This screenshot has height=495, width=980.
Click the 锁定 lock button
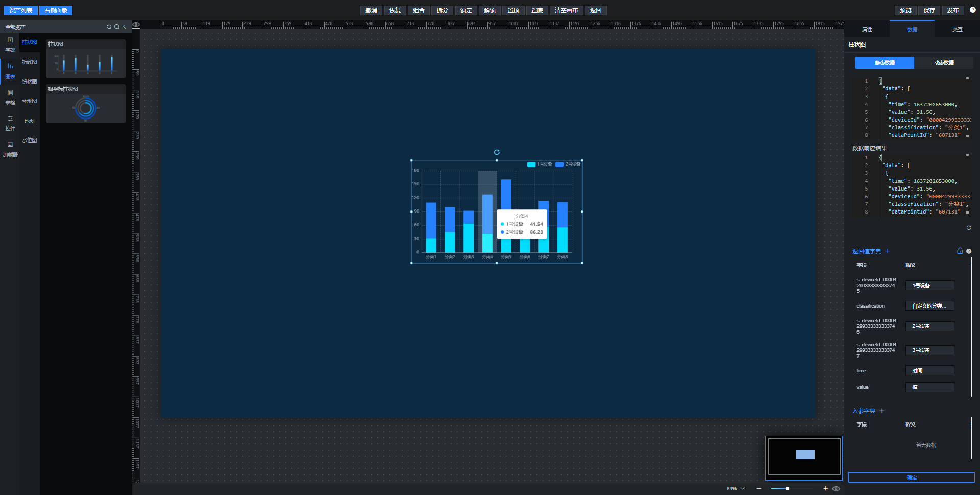pyautogui.click(x=466, y=10)
